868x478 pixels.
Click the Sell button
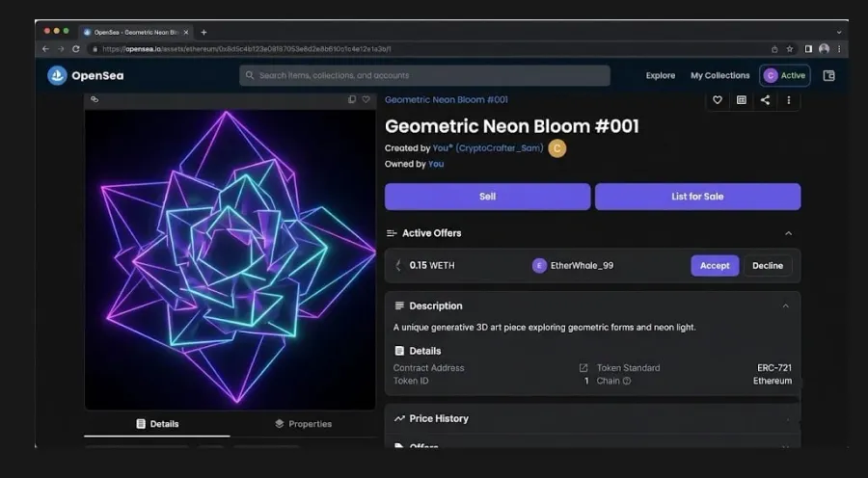click(x=488, y=197)
